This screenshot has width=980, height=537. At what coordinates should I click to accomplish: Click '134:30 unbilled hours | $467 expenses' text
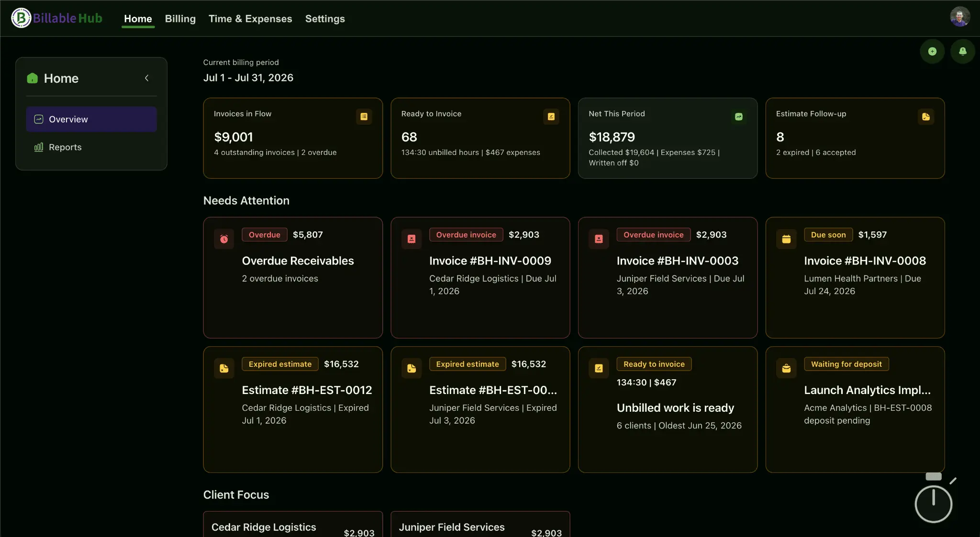[x=470, y=153]
